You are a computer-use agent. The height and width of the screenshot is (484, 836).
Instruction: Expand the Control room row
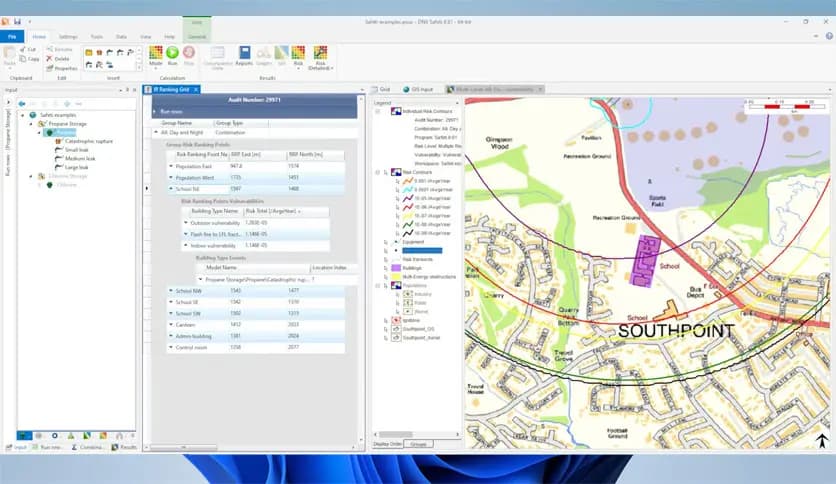point(171,347)
